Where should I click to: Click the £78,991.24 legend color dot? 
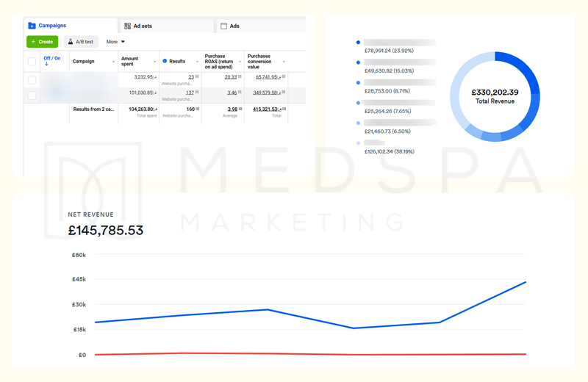[358, 43]
